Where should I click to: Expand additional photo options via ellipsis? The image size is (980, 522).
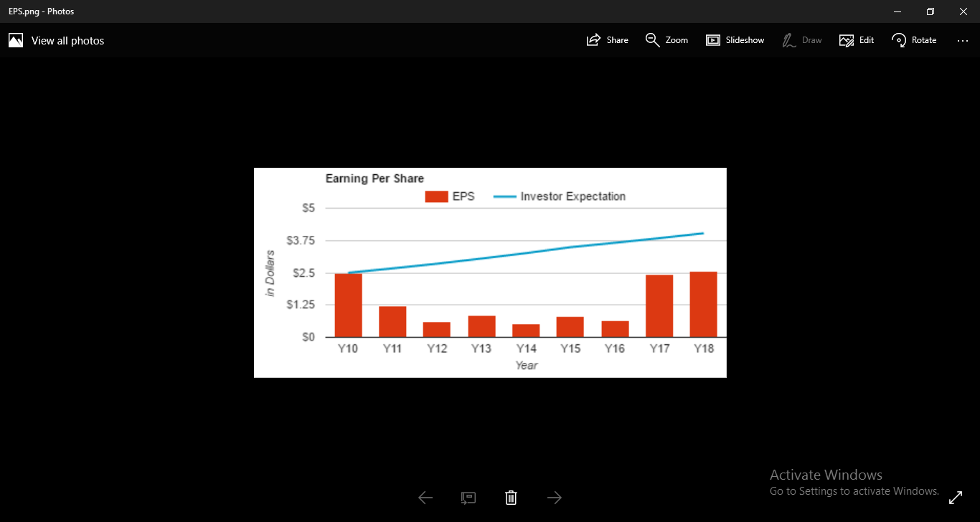point(962,40)
